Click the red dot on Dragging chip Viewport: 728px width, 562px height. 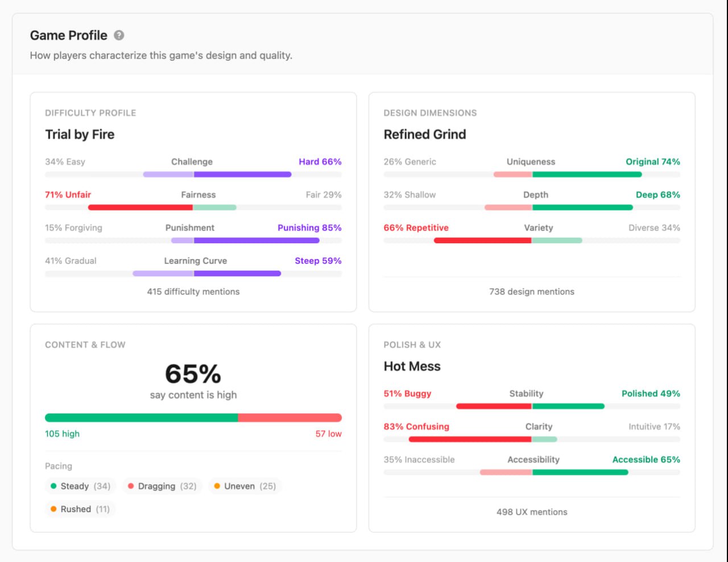[131, 486]
